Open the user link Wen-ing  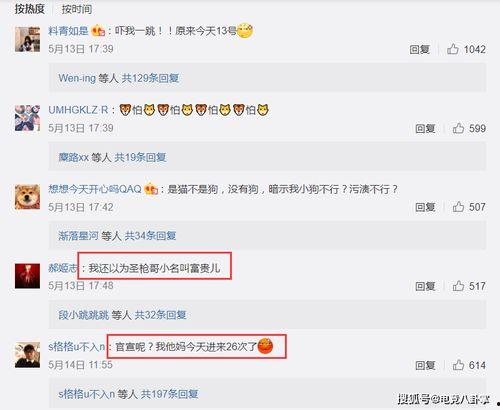77,78
